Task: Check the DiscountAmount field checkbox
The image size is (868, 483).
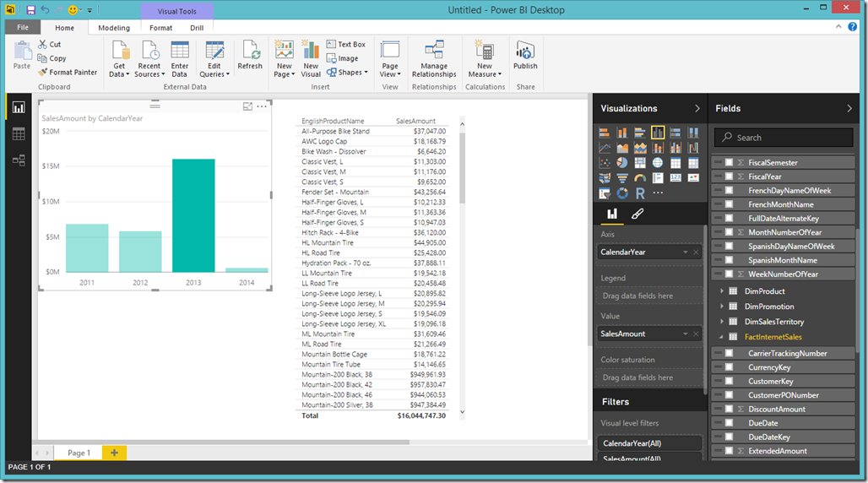Action: (729, 409)
